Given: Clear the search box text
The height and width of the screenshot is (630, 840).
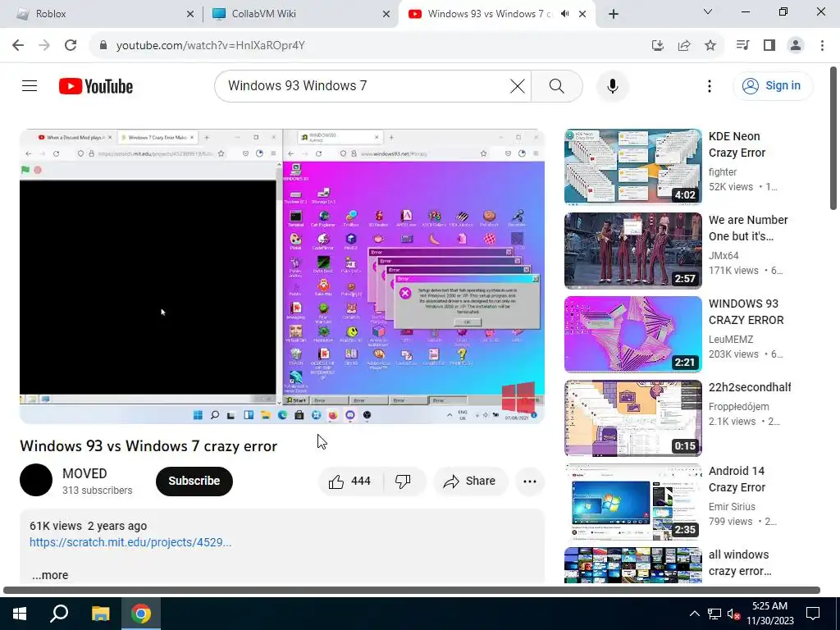Looking at the screenshot, I should pyautogui.click(x=518, y=85).
